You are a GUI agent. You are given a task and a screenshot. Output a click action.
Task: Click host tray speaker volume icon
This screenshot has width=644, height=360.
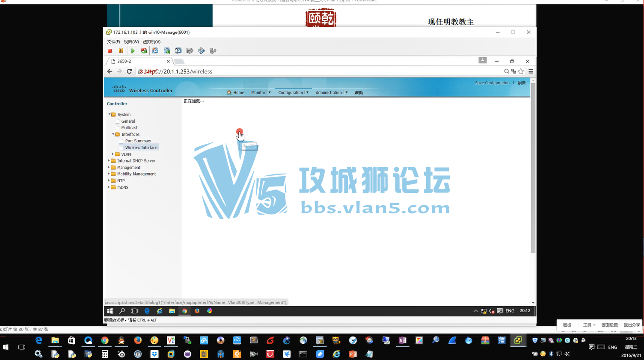pyautogui.click(x=567, y=354)
